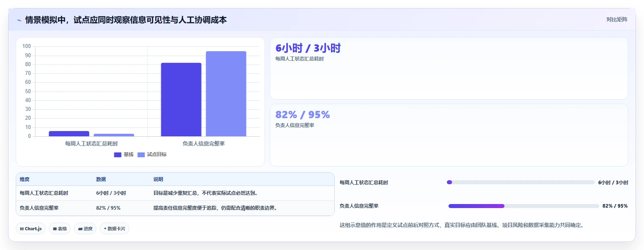Image resolution: width=644 pixels, height=250 pixels.
Task: Select table cell 82% / 95% in 数据 column
Action: [x=108, y=208]
